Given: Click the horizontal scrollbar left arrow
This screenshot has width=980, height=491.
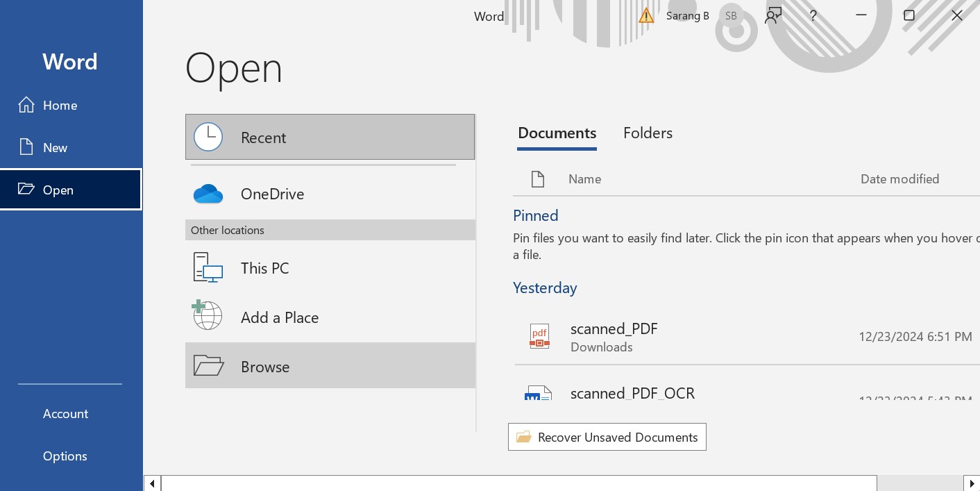Looking at the screenshot, I should coord(152,483).
